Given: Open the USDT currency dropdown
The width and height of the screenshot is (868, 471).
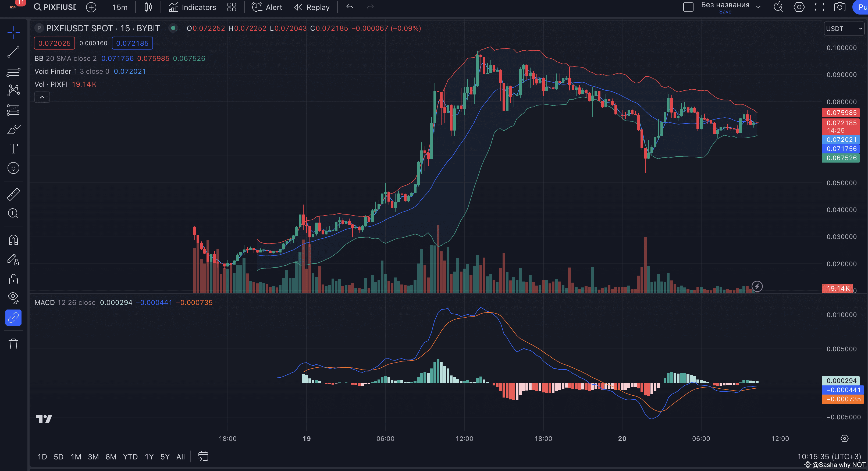Looking at the screenshot, I should (x=844, y=29).
